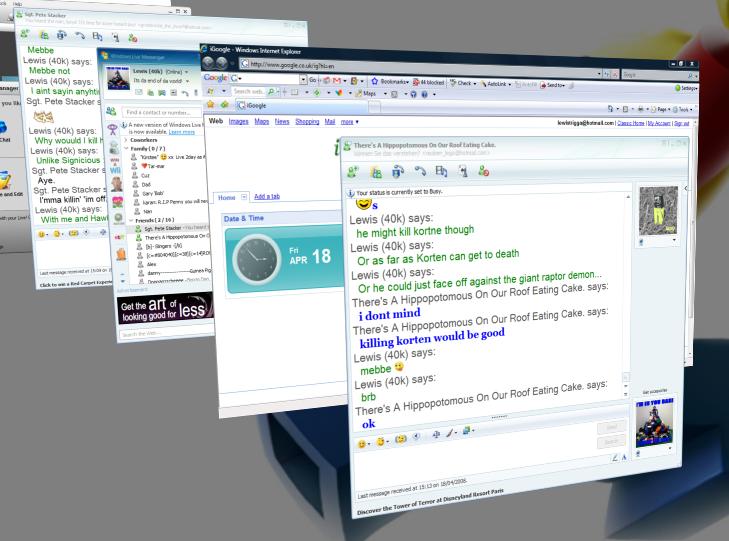Click 'My Account' link on iGoogle page
This screenshot has height=541, width=729.
click(x=659, y=123)
